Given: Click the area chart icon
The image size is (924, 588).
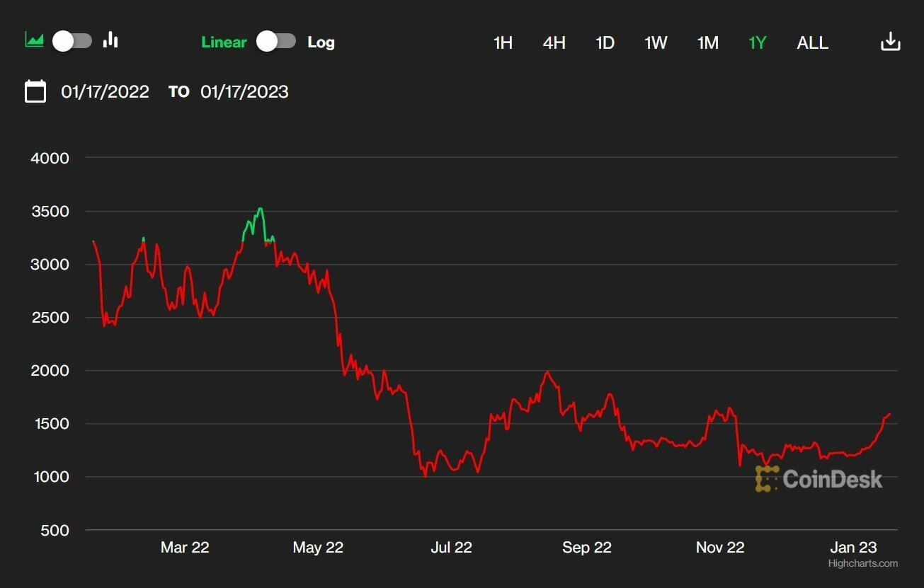Looking at the screenshot, I should [34, 40].
